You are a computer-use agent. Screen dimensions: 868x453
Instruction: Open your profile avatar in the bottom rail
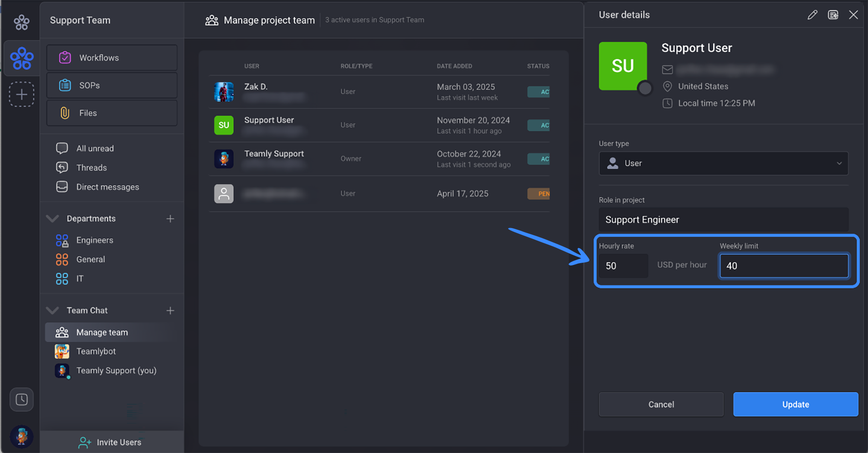pos(21,437)
